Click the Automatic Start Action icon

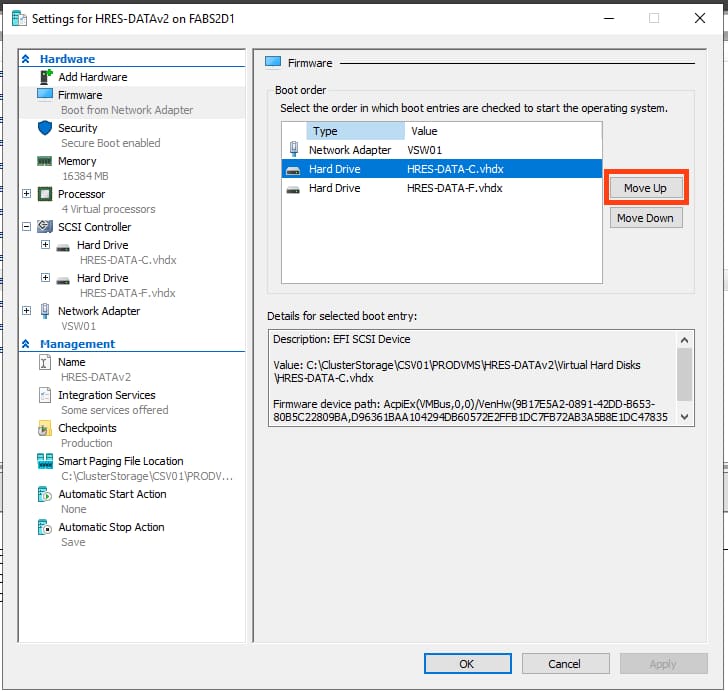[x=45, y=494]
